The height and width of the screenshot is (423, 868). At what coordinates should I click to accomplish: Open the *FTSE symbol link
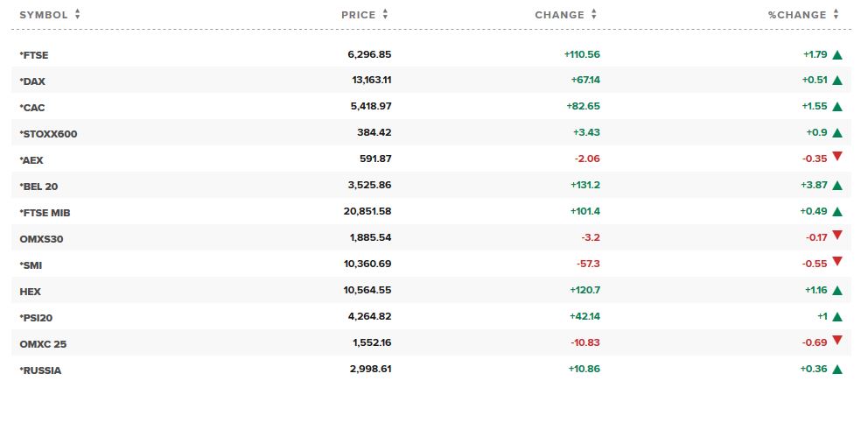pyautogui.click(x=34, y=55)
